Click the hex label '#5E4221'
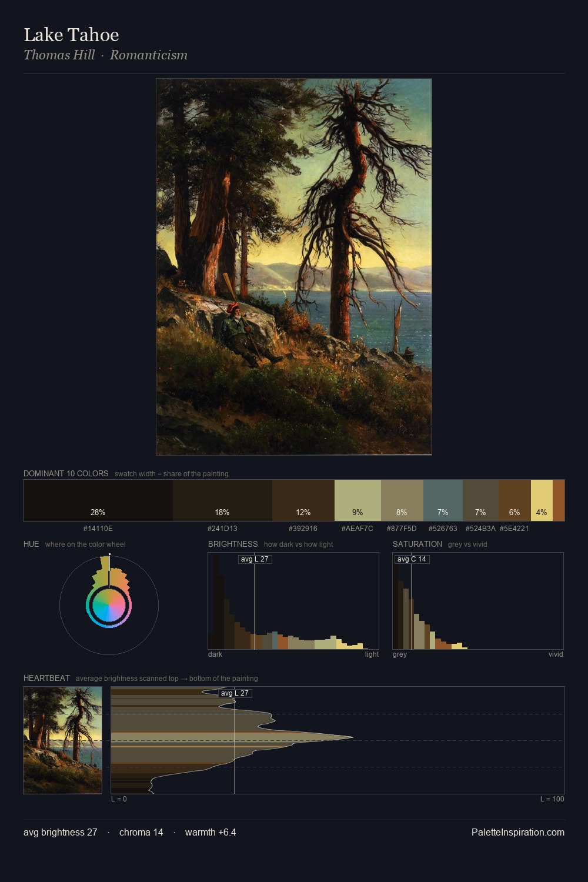Image resolution: width=588 pixels, height=882 pixels. [514, 529]
